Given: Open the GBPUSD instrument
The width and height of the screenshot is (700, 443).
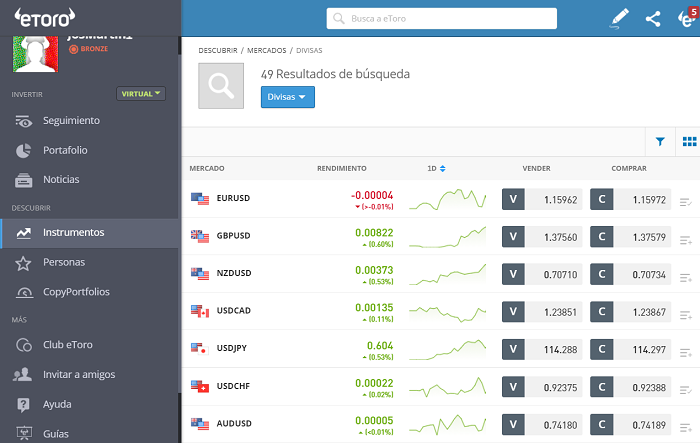Looking at the screenshot, I should click(233, 236).
